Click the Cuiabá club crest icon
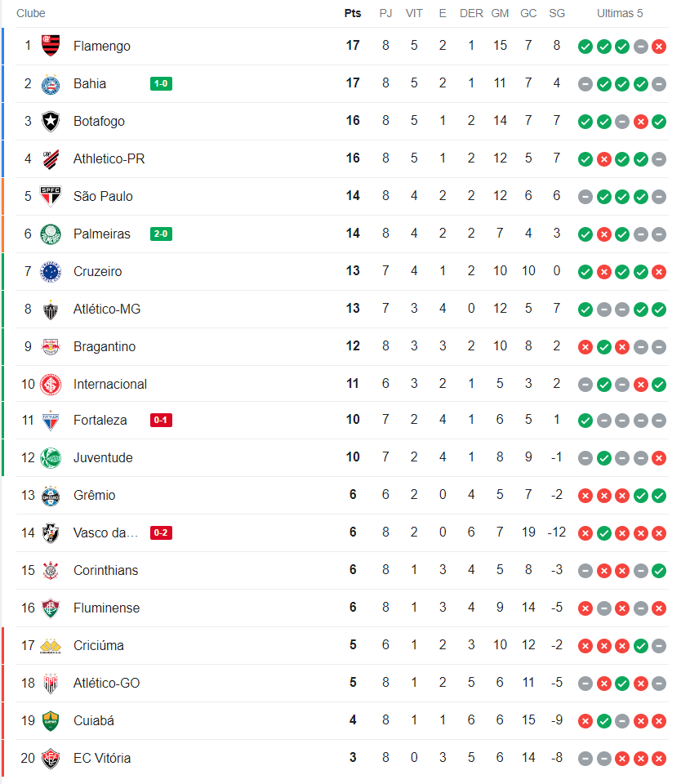This screenshot has width=681, height=784. pyautogui.click(x=51, y=720)
